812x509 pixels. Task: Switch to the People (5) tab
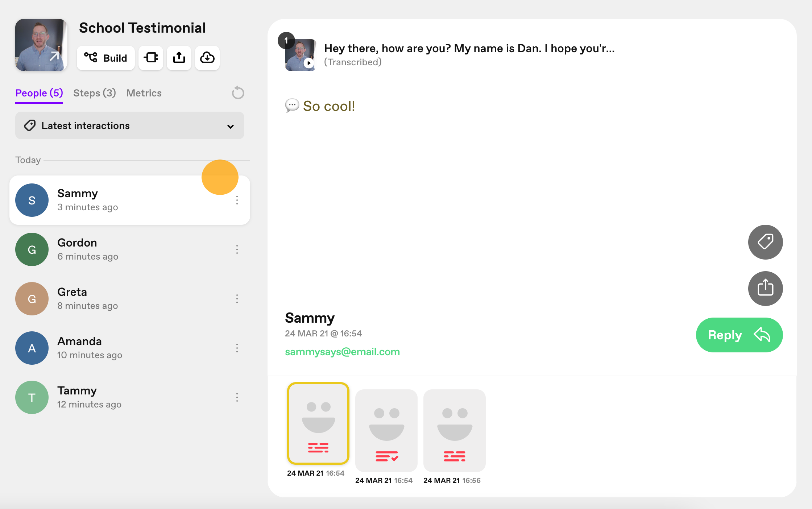[39, 93]
